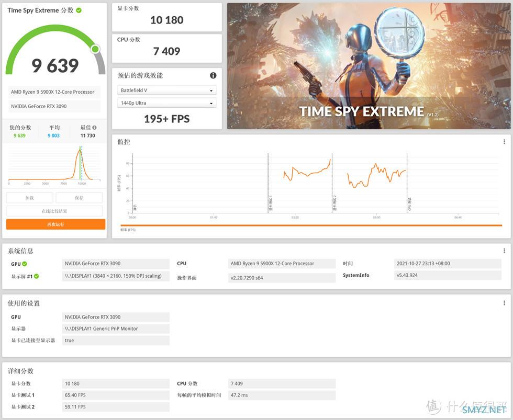Viewport: 513px width, 420px height.
Task: Click the load (加载) button
Action: click(x=29, y=198)
